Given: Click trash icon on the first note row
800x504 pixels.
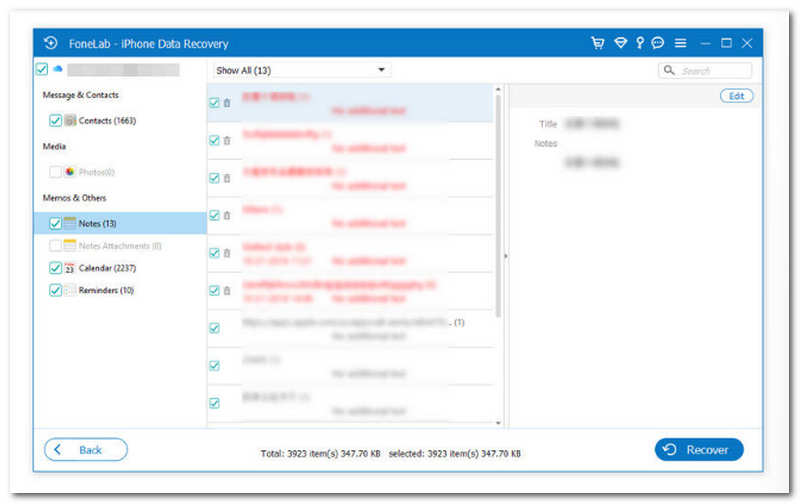Looking at the screenshot, I should click(x=227, y=103).
